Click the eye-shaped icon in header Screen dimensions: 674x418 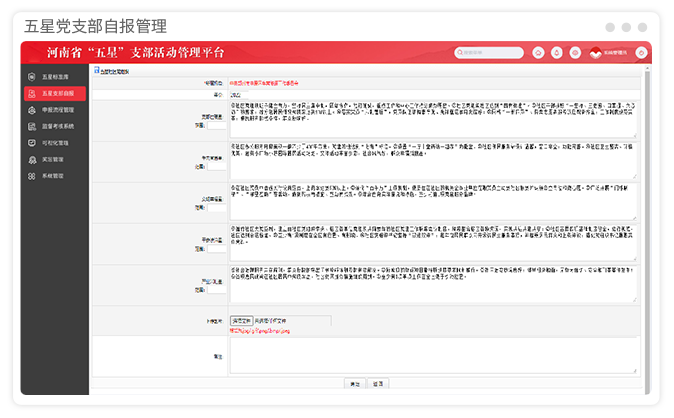point(575,53)
